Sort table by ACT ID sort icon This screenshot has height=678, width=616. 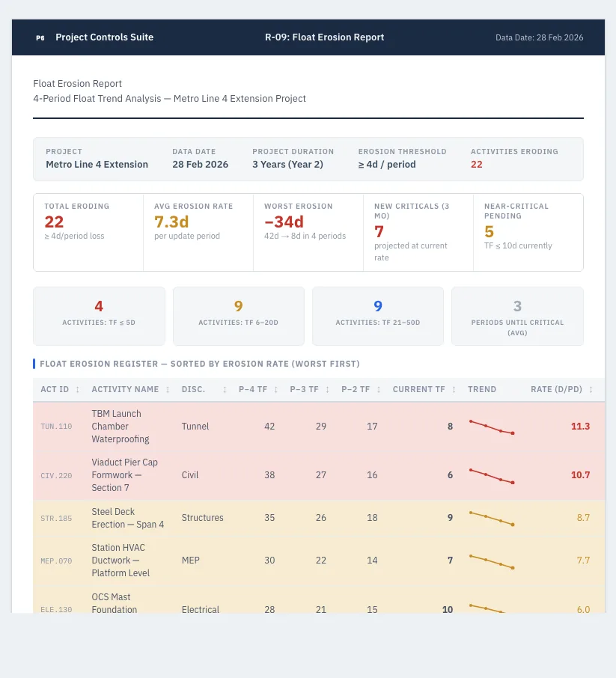[x=77, y=390]
